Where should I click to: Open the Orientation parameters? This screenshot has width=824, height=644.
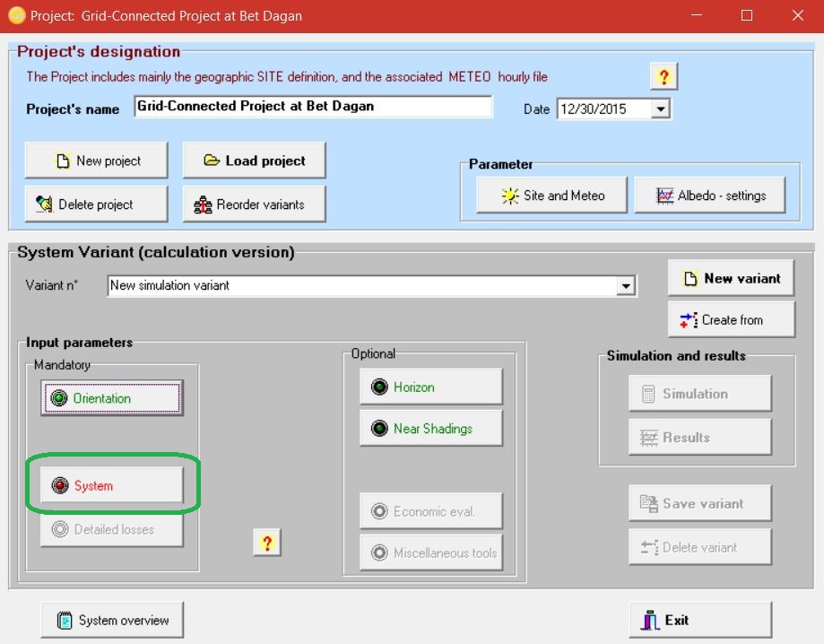112,398
